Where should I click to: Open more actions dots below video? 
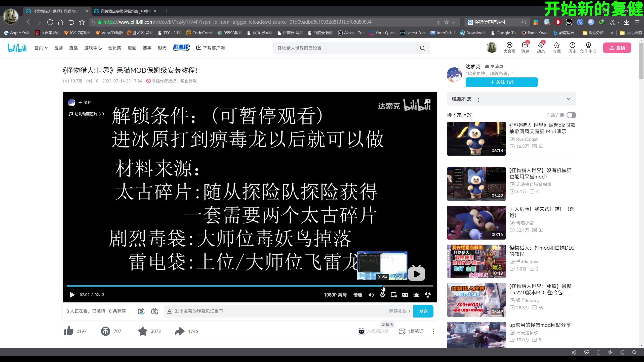(x=433, y=331)
